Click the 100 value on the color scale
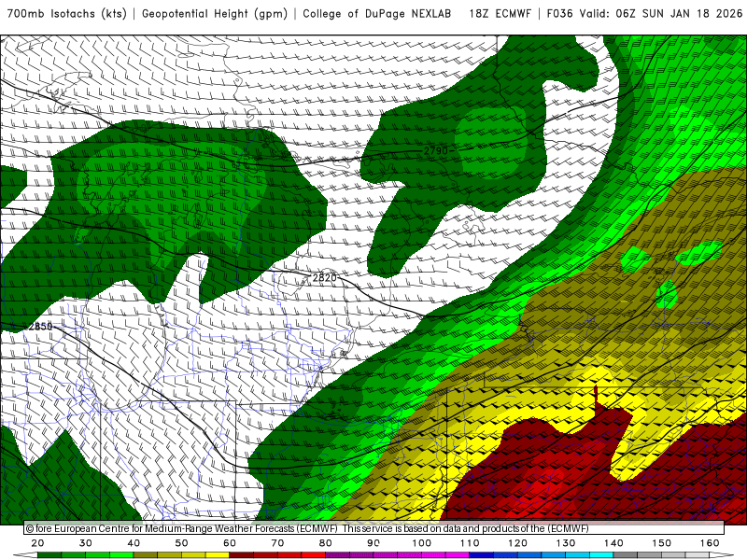This screenshot has height=560, width=747. tap(422, 543)
